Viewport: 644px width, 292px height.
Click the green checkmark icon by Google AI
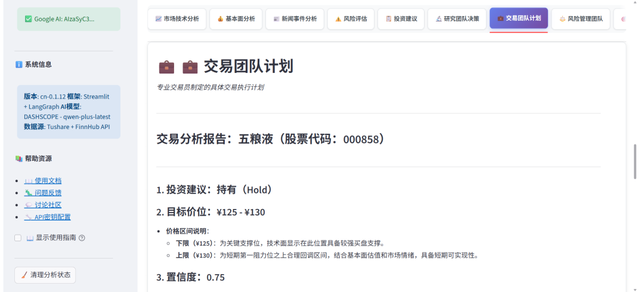click(x=28, y=19)
